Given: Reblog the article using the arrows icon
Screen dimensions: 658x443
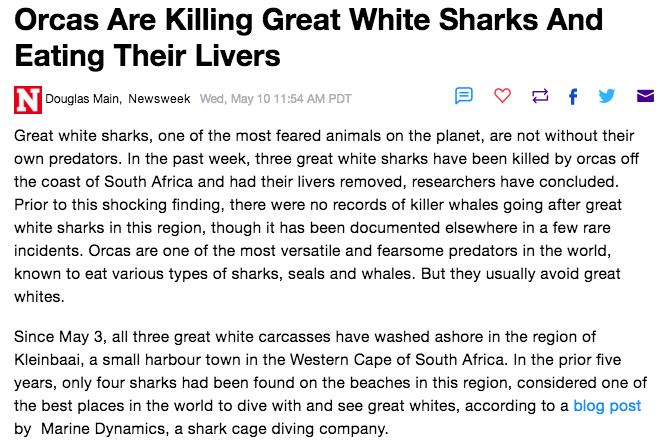Looking at the screenshot, I should 540,96.
